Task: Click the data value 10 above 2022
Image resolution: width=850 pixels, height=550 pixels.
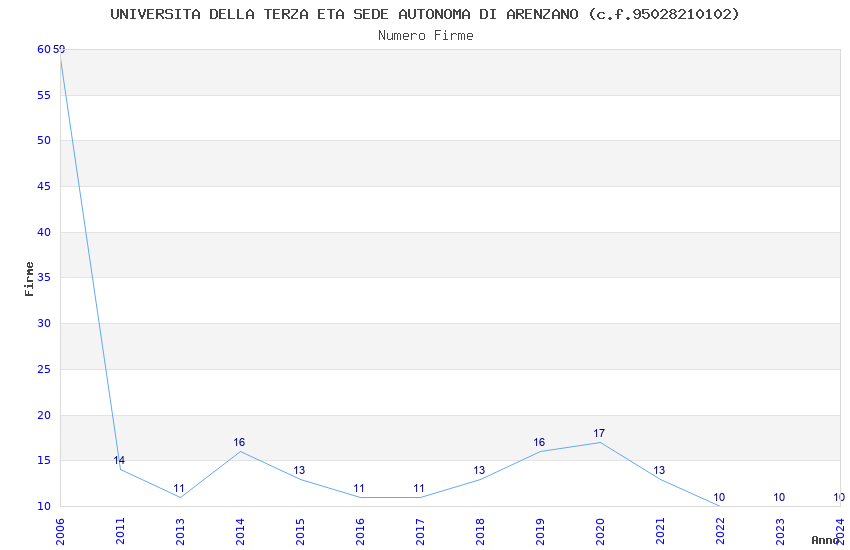Action: [719, 497]
